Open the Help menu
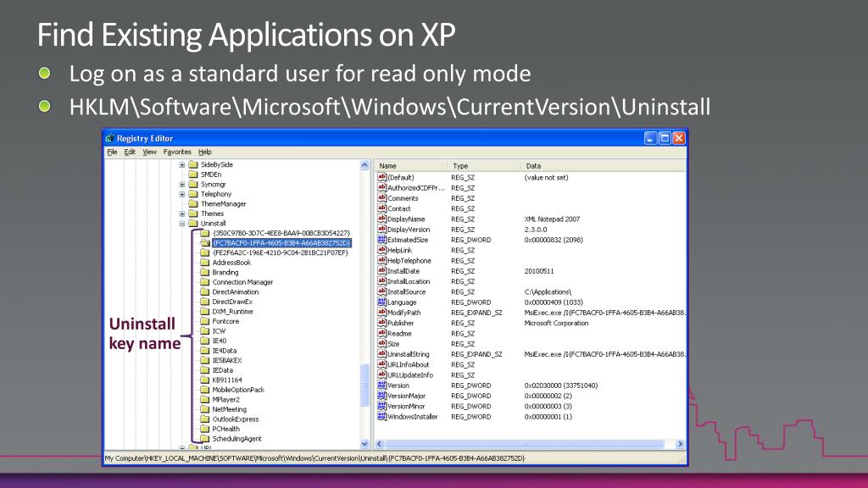Screen dimensions: 868x488 (x=205, y=152)
